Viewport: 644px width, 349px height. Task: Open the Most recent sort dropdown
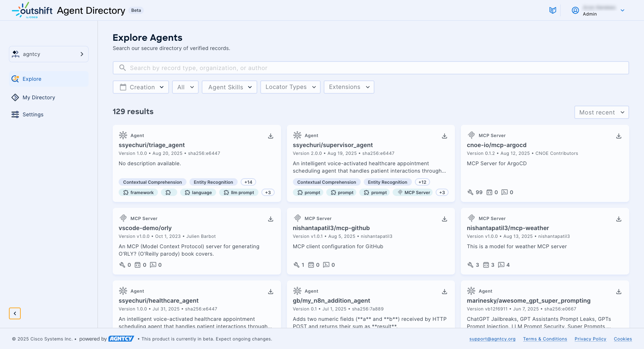pos(601,112)
